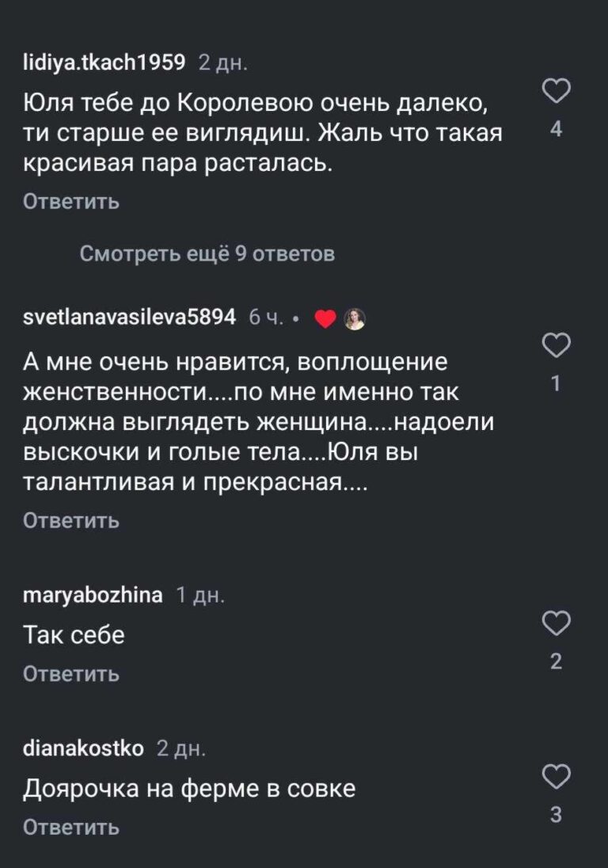Tap heart on maryabozhina's comment
This screenshot has height=868, width=608.
pos(556,623)
